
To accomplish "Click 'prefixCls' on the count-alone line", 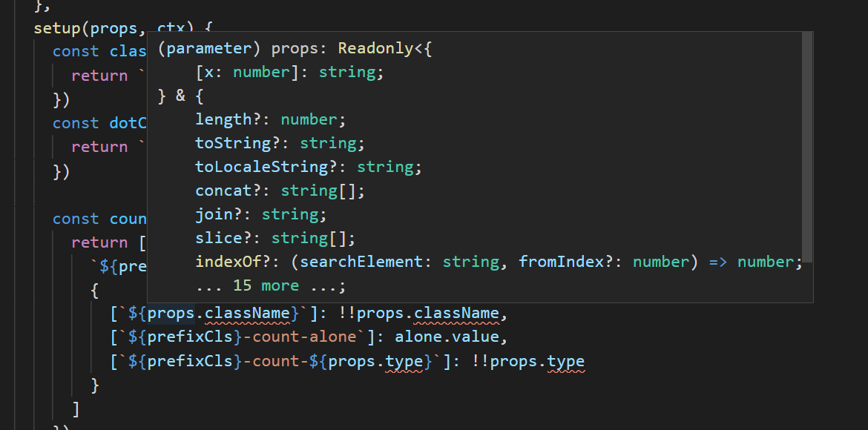I will pos(190,337).
